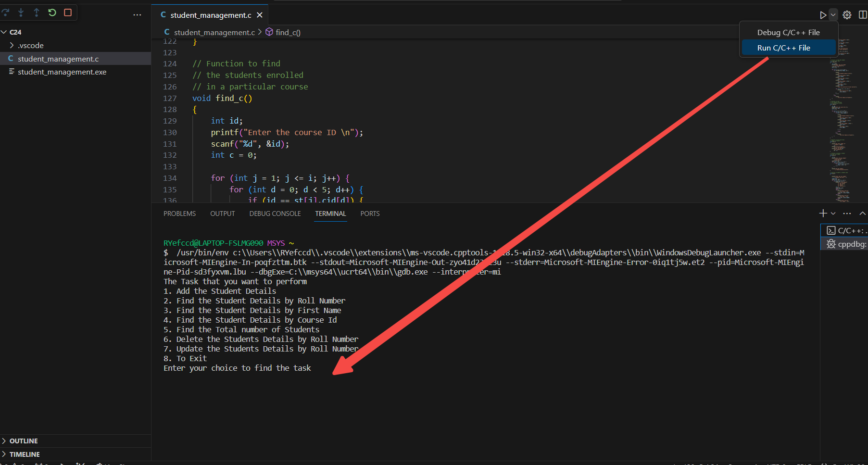Click terminal line '5. Find the Total number of Students'
The height and width of the screenshot is (465, 868).
[x=241, y=329]
